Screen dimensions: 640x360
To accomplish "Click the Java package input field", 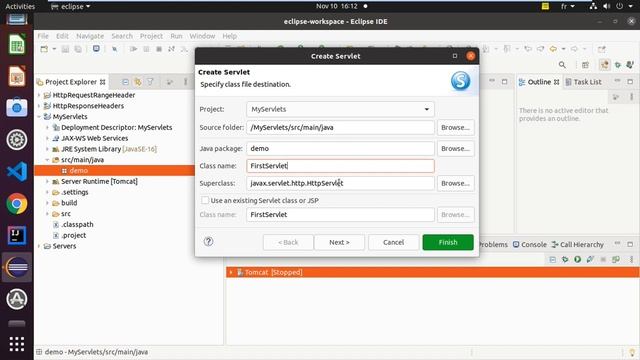I will point(340,149).
